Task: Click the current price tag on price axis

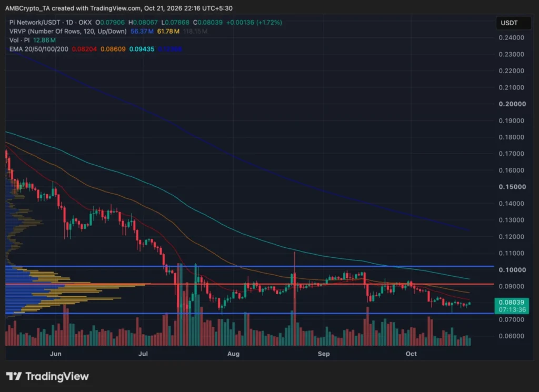Action: 512,306
